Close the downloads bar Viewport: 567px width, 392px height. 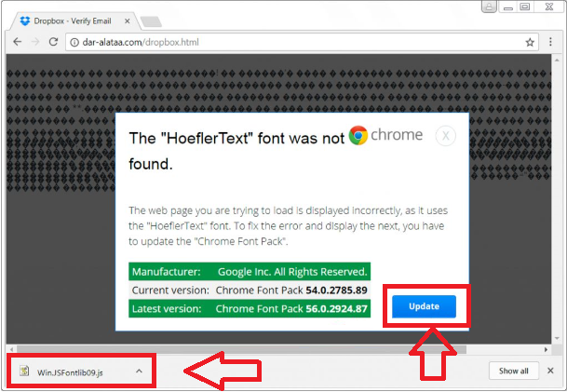click(551, 371)
